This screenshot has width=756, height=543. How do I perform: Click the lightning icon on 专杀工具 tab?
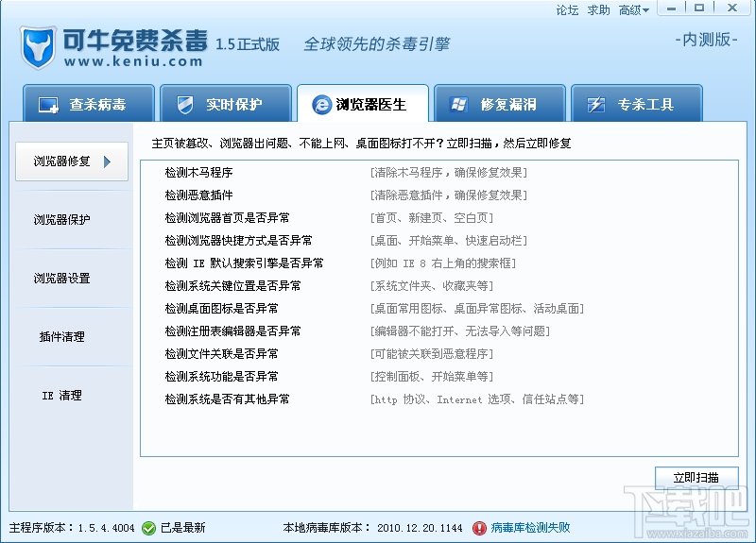coord(596,105)
